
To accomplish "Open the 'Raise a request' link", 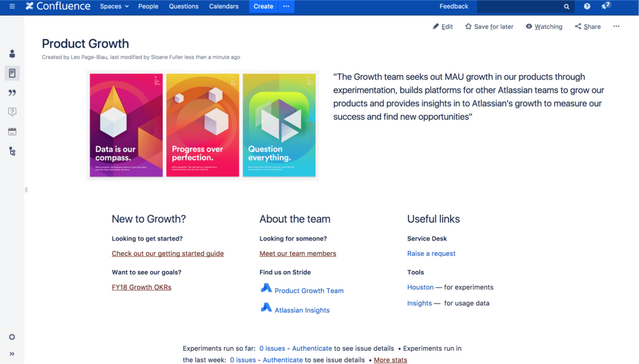I will click(431, 254).
